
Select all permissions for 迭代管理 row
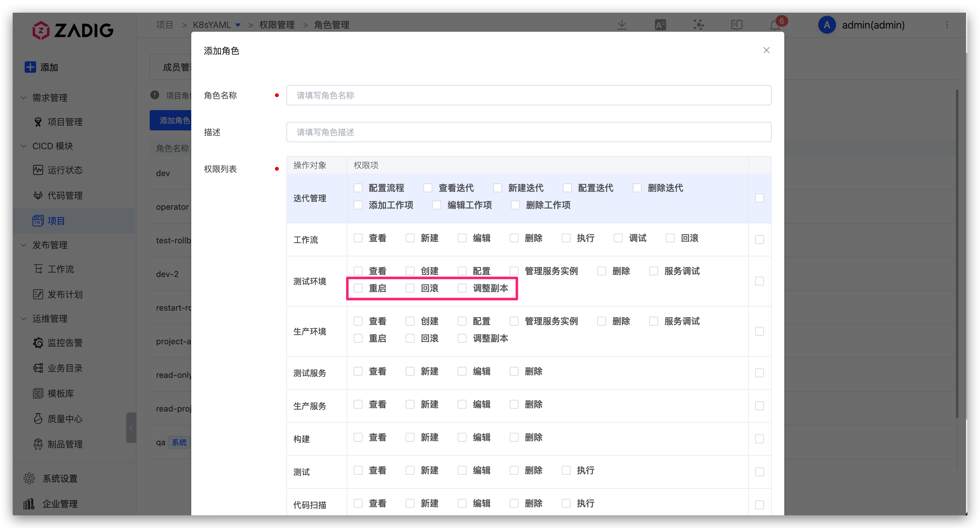759,198
